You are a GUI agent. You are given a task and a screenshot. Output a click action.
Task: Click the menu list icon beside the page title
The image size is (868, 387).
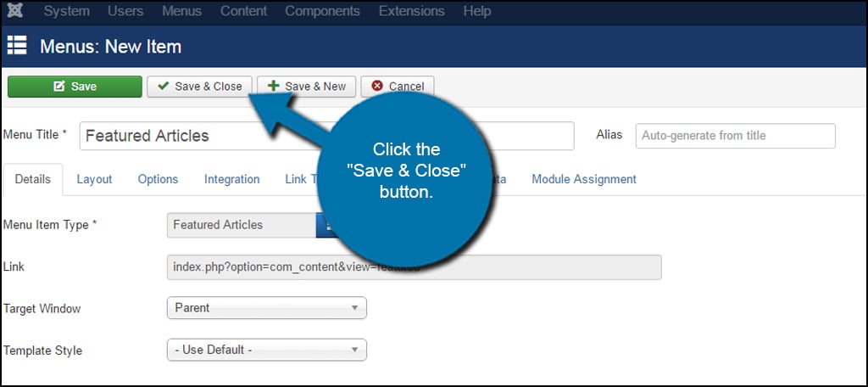(17, 46)
